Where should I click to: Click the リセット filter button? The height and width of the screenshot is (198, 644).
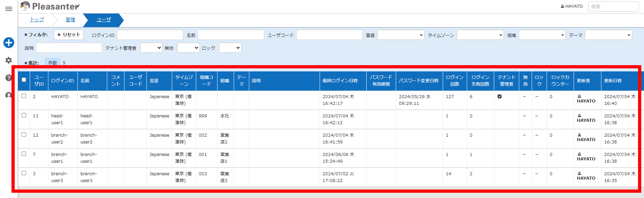69,35
